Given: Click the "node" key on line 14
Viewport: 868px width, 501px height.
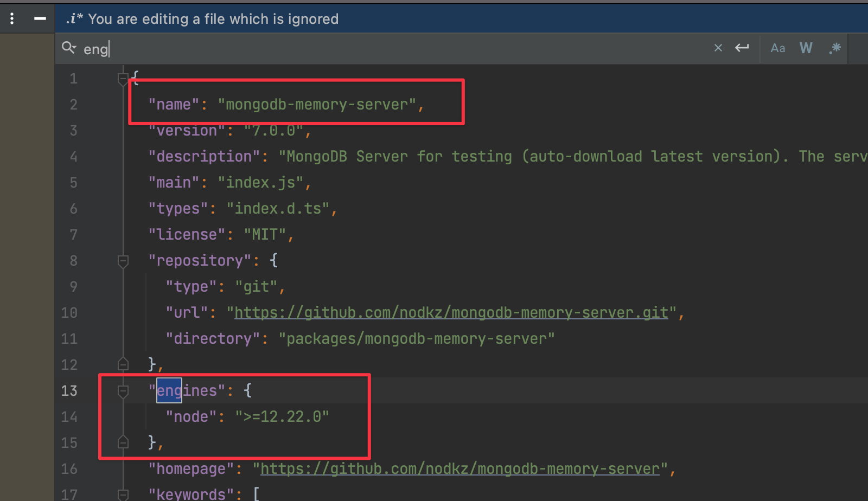Looking at the screenshot, I should pos(191,417).
